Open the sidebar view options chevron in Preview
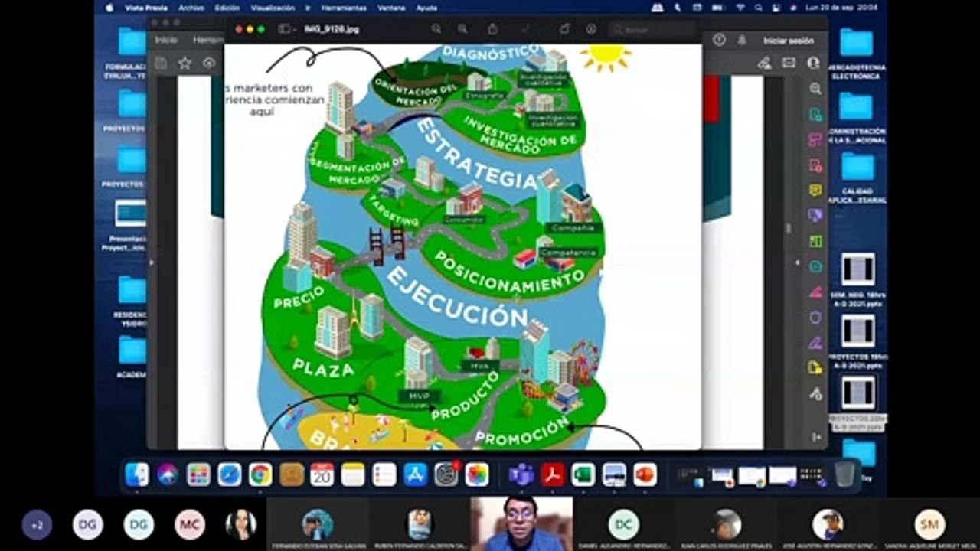The width and height of the screenshot is (980, 551). click(x=296, y=29)
